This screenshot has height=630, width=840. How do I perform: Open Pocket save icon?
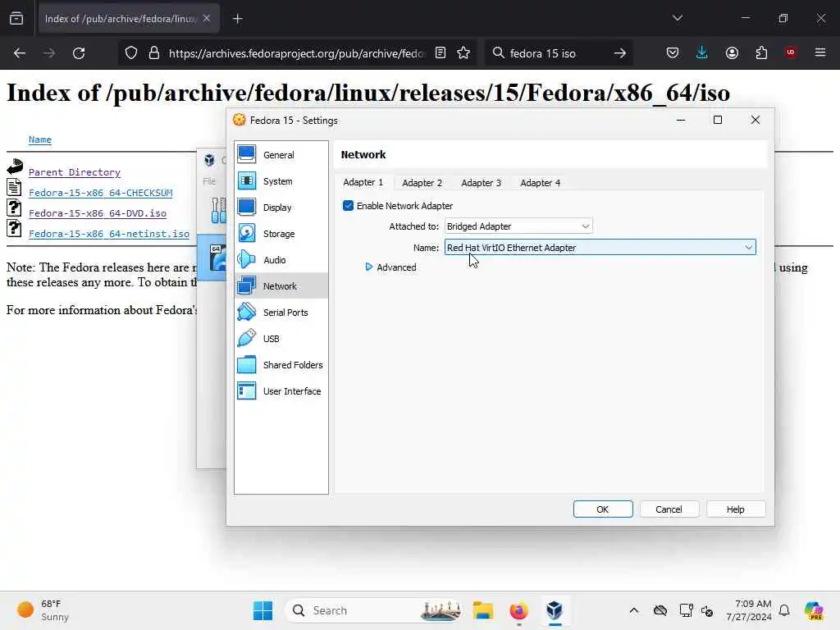click(673, 53)
